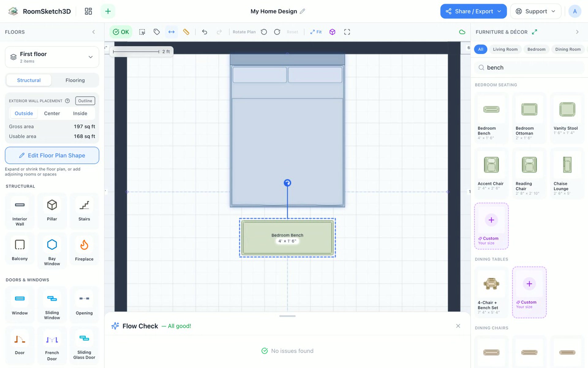Click the bench search field
The height and width of the screenshot is (368, 588).
[529, 67]
